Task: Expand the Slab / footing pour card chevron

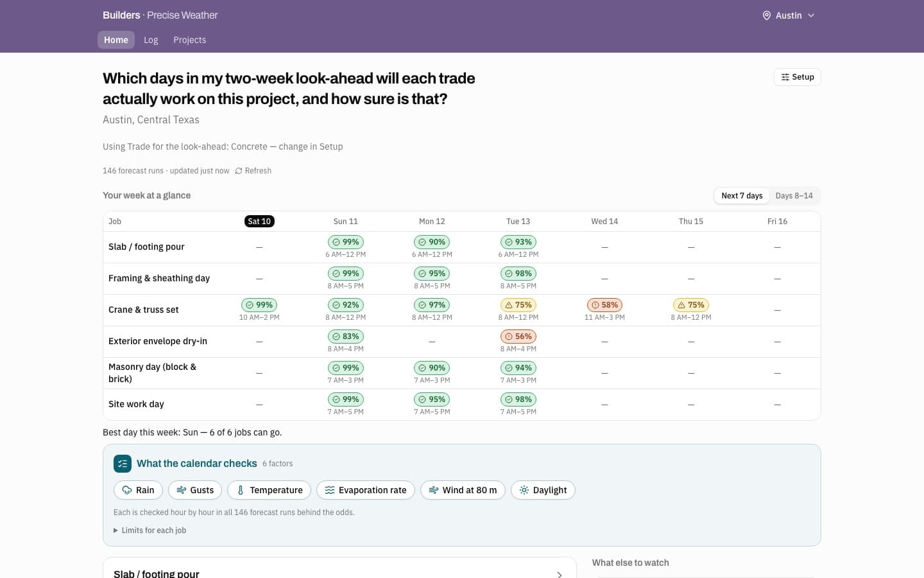Action: 560,574
